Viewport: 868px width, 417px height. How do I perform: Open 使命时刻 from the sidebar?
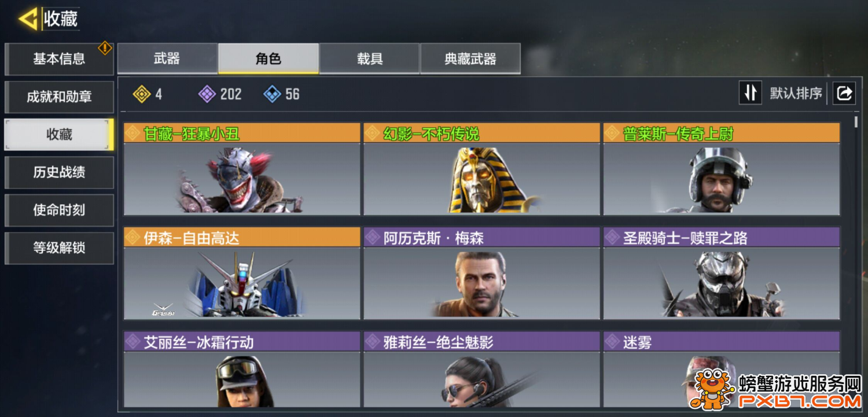59,211
